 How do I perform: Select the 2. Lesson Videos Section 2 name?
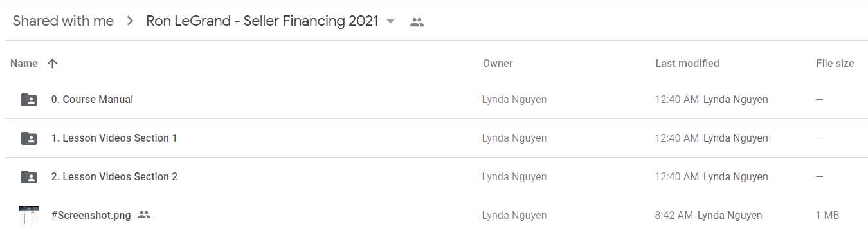point(114,177)
